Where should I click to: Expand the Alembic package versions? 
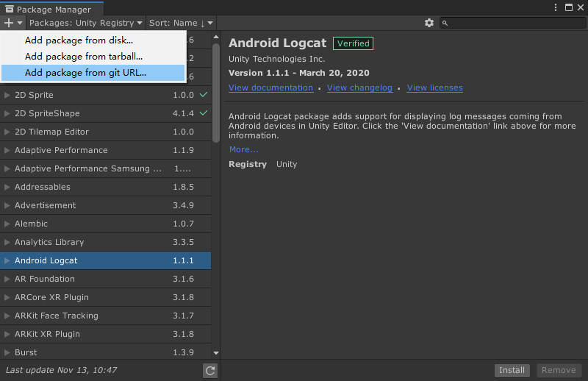pyautogui.click(x=7, y=224)
